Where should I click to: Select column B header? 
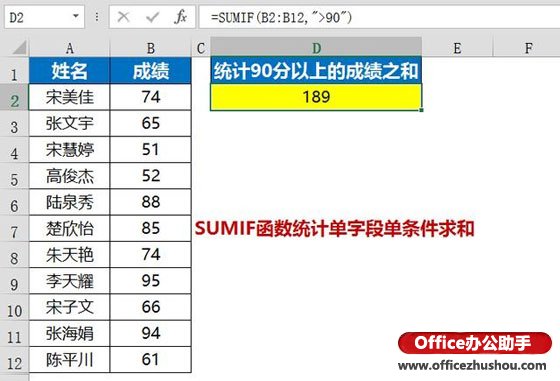151,47
